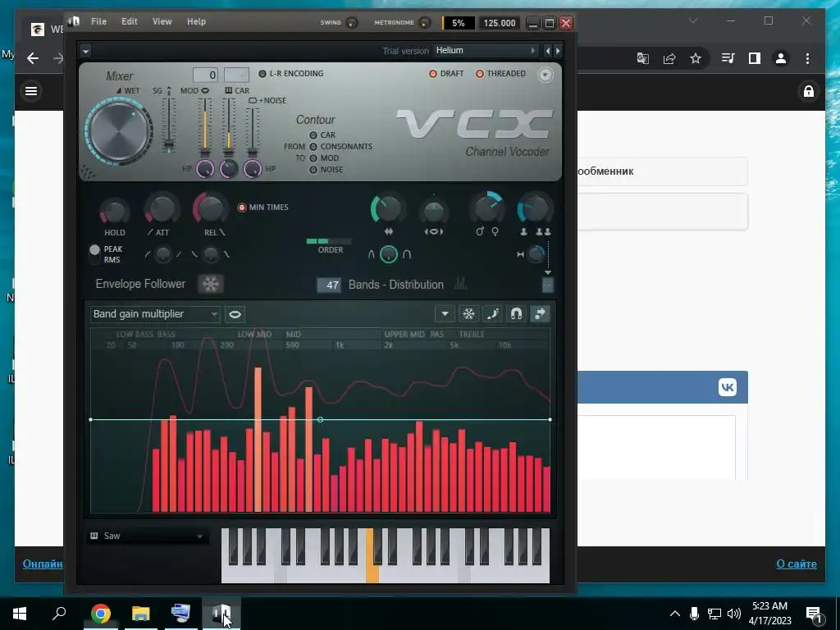The height and width of the screenshot is (630, 840).
Task: Open the View menu
Action: tap(162, 21)
